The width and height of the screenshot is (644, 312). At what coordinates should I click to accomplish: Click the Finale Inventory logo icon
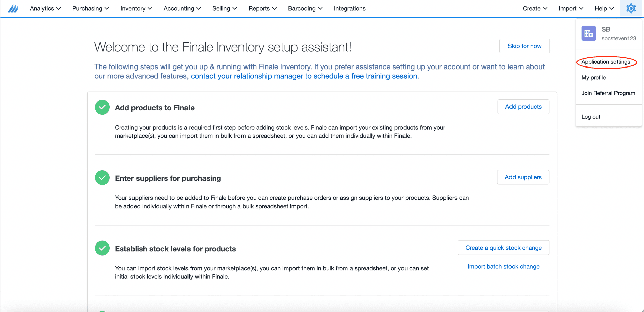pos(13,8)
